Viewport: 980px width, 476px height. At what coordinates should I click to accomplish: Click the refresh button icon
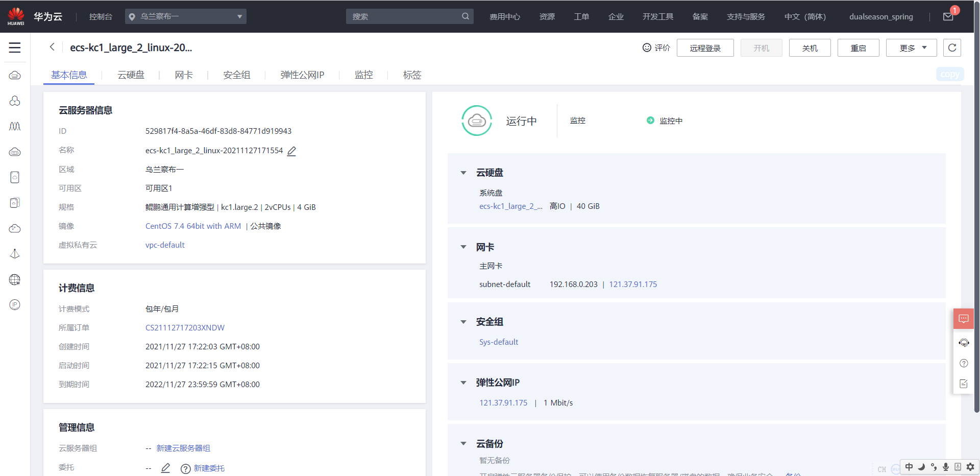pos(952,47)
